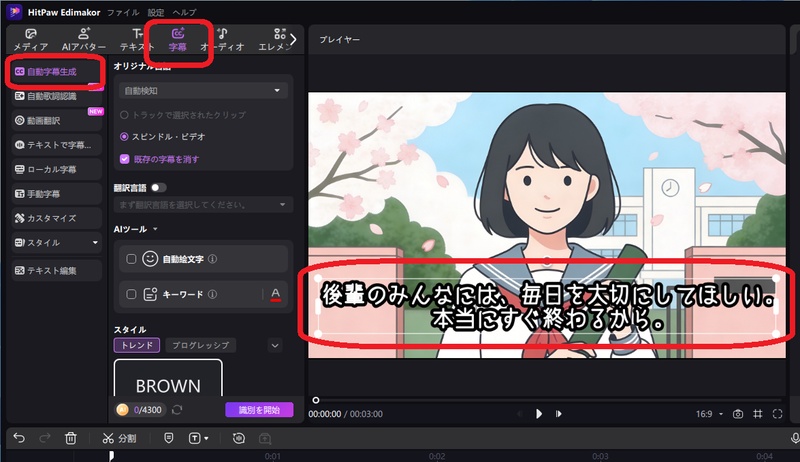Screen dimensions: 800x462
Task: Select 自動歌詞認識 in sidebar
Action: tap(56, 96)
